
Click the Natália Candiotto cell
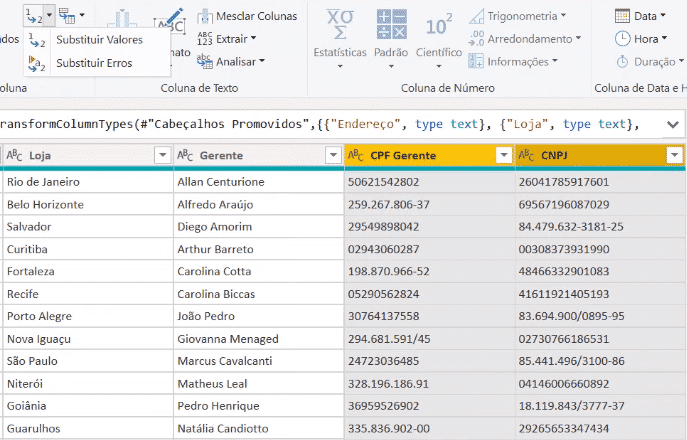pyautogui.click(x=259, y=429)
